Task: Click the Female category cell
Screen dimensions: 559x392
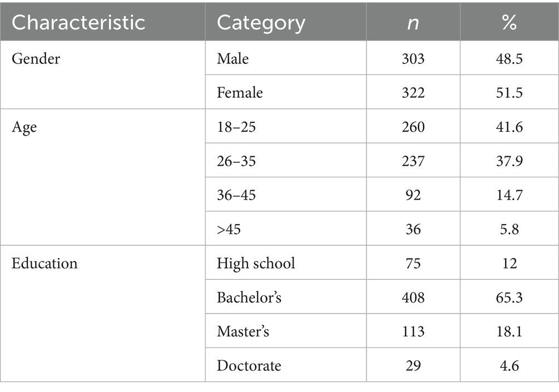Action: (x=240, y=93)
